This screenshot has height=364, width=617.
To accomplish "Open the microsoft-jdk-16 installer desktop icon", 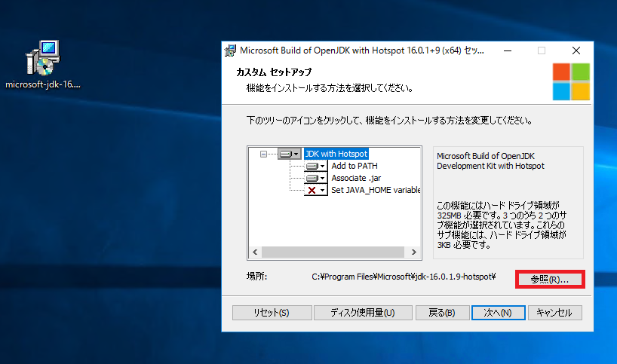I will click(43, 64).
